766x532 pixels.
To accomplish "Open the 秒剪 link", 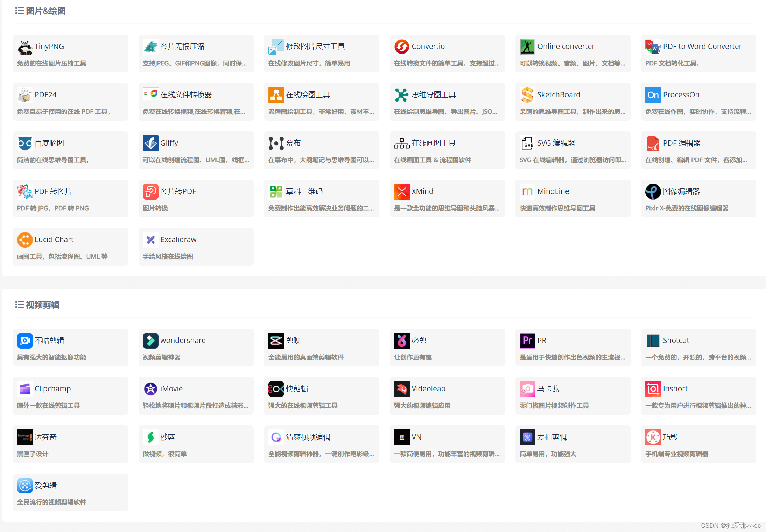I will coord(168,437).
